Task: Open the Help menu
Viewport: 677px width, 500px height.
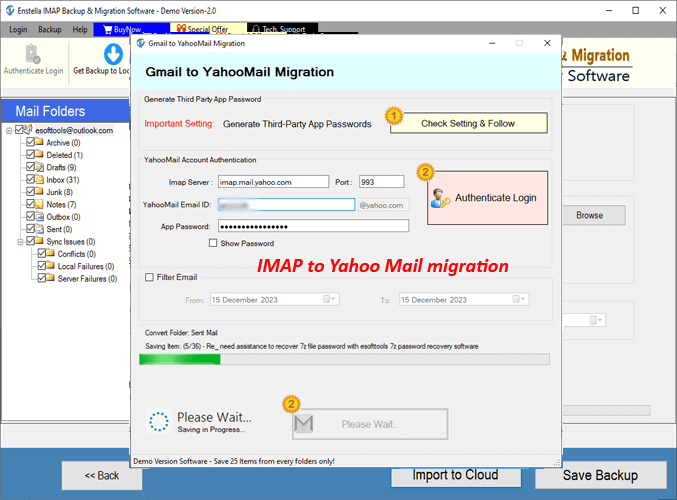Action: [x=80, y=29]
